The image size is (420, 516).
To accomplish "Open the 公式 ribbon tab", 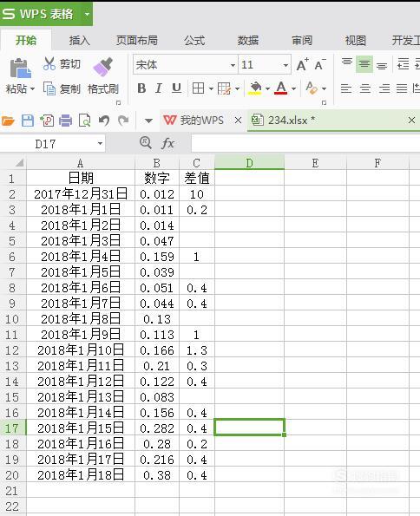I will click(x=194, y=41).
